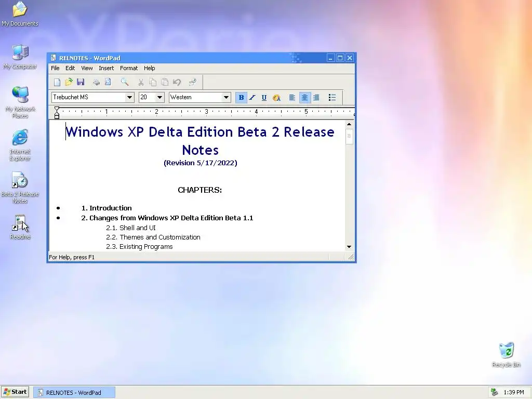Select Beta 2 Release Notes shortcut
Viewport: 532px width, 399px height.
click(x=20, y=188)
